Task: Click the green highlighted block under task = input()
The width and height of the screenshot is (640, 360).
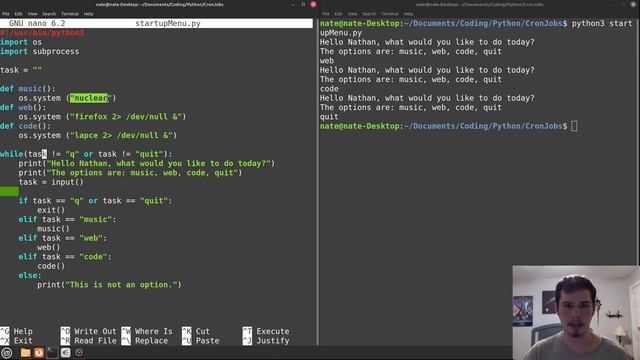Action: pyautogui.click(x=9, y=191)
